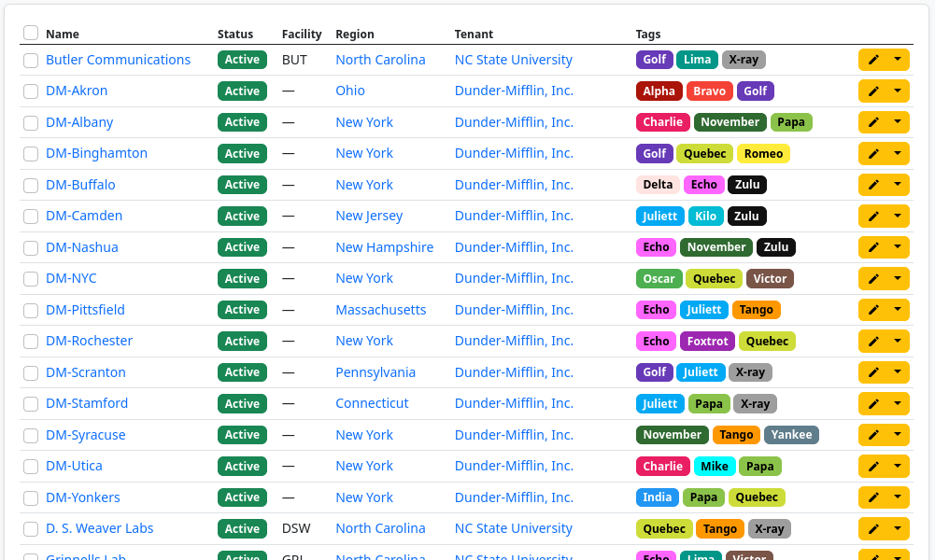Click the Alpha tag in DM-Akron row

coord(659,91)
